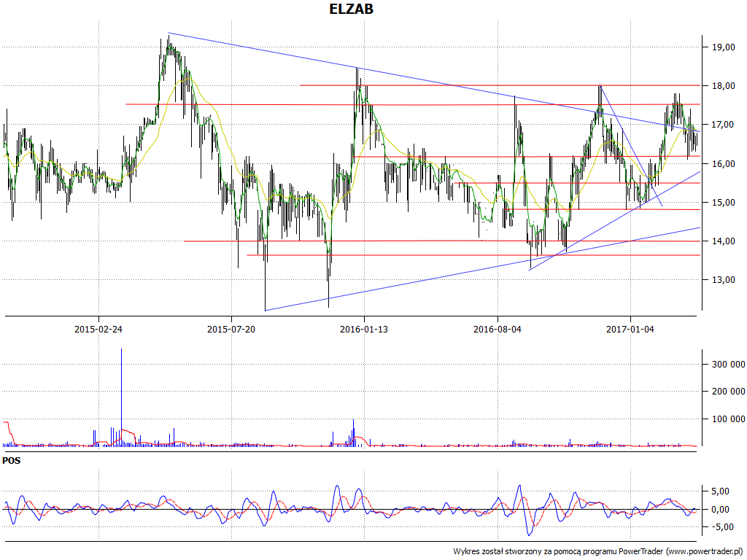This screenshot has height=560, width=747.
Task: Click the 300 000 volume axis label
Action: tap(729, 365)
